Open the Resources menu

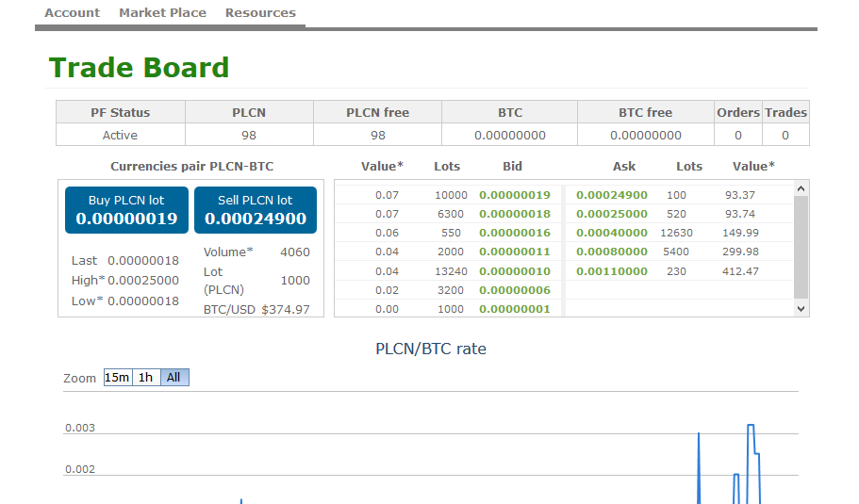[260, 12]
